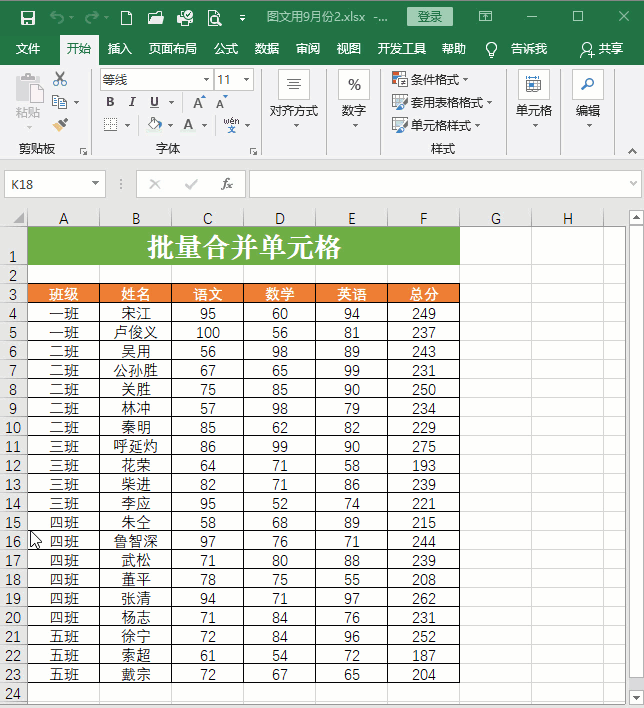
Task: Open the Font Color dropdown arrow
Action: [x=205, y=125]
